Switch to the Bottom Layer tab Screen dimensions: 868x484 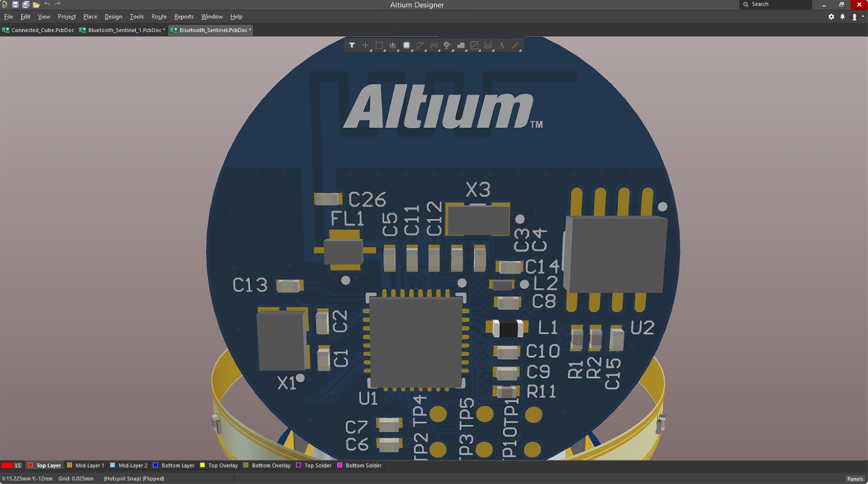174,466
